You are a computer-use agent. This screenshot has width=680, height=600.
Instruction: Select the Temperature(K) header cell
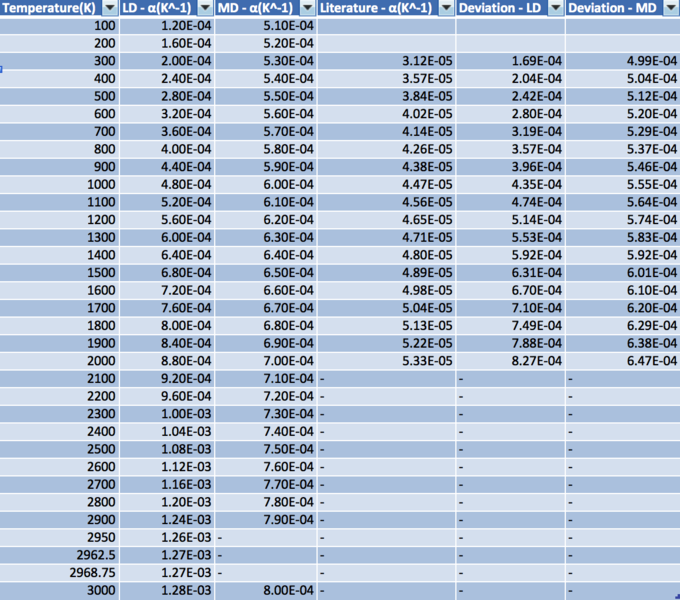pos(59,8)
